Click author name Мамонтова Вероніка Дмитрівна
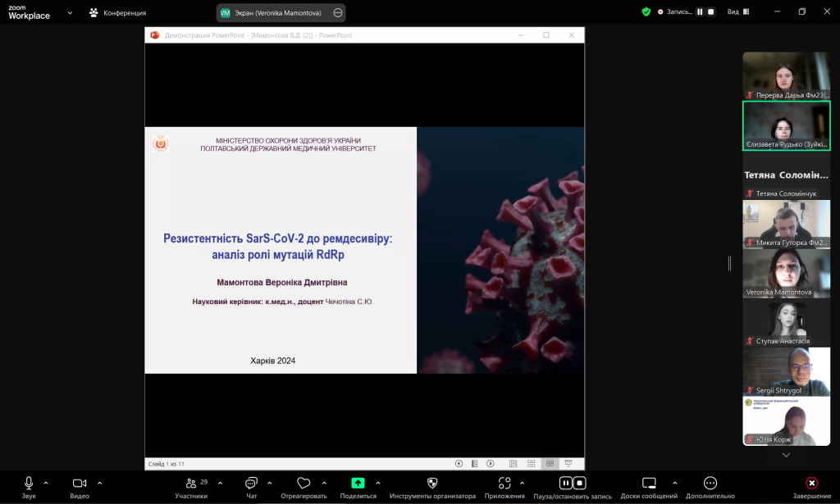840x504 pixels. [x=282, y=282]
